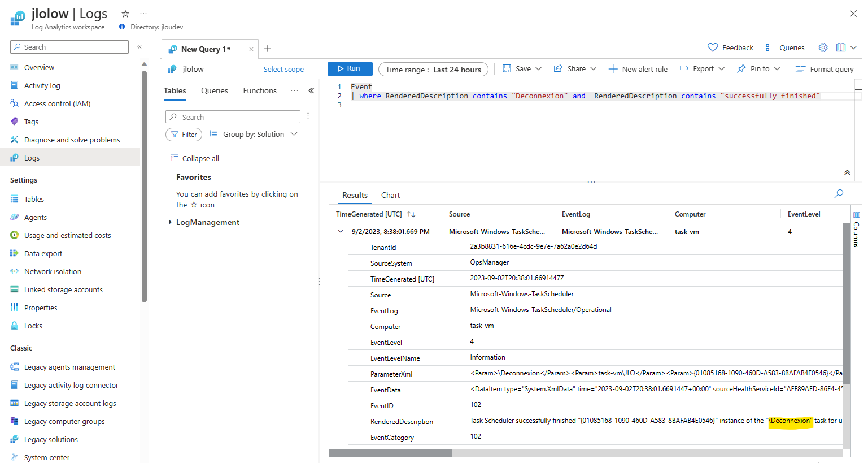Viewport: 868px width, 463px height.
Task: Switch to the Results tab
Action: [355, 195]
